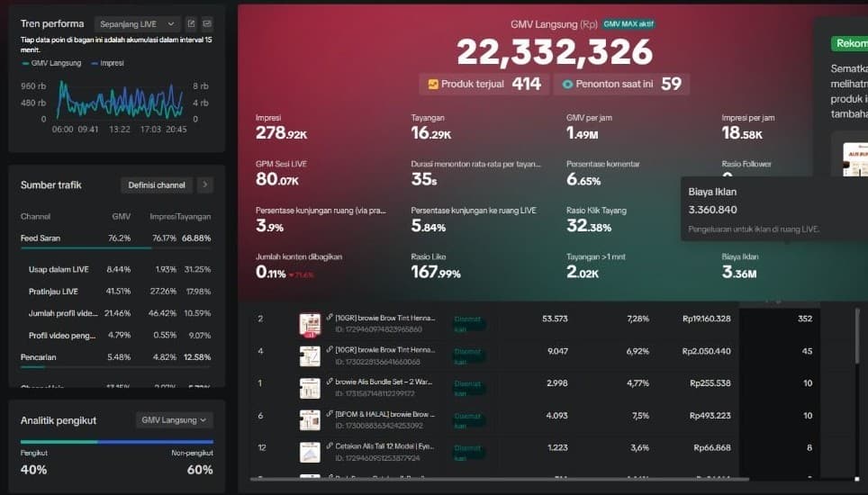
Task: Select the Jumlah profil vide... channel row
Action: (x=115, y=313)
